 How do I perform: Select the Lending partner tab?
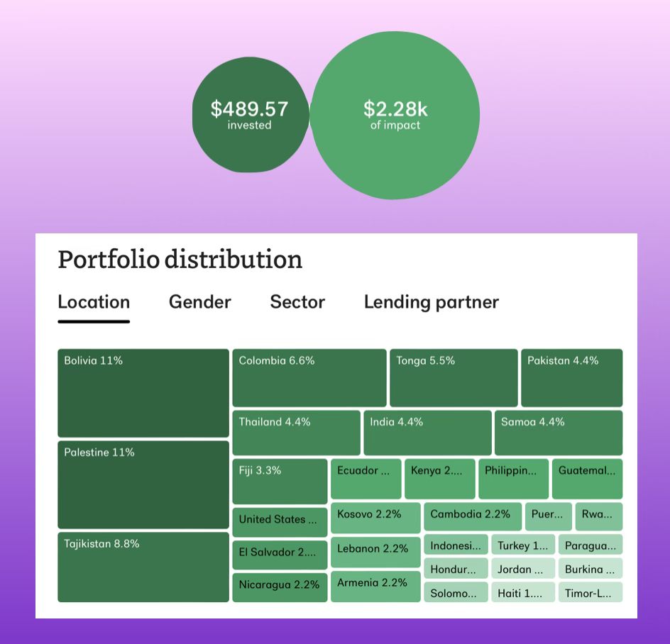[x=431, y=302]
